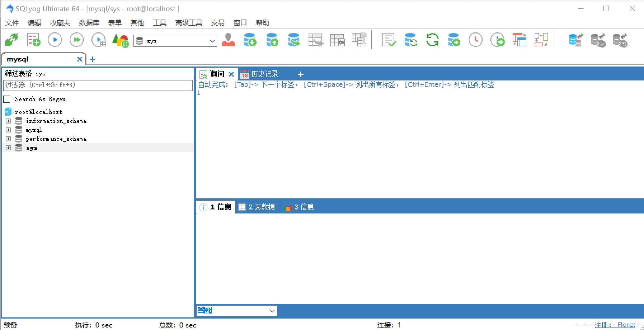Screen dimensions: 644x330
Task: Open the 数据库 menu
Action: [89, 23]
